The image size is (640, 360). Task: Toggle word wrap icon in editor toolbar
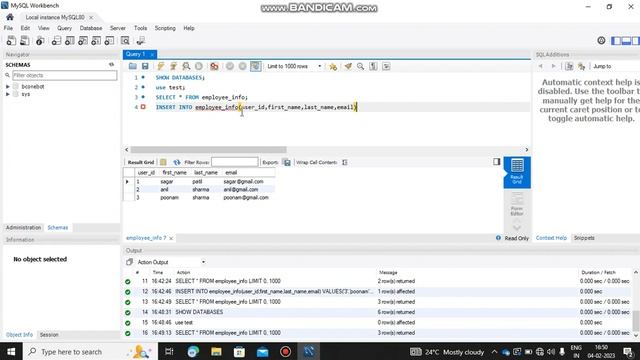tap(386, 66)
